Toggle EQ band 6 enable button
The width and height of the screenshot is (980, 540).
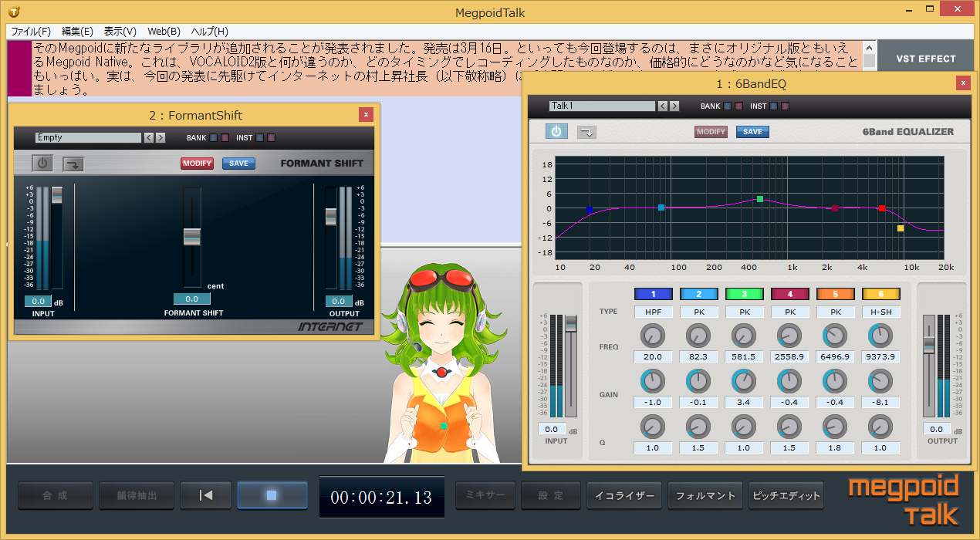click(880, 294)
